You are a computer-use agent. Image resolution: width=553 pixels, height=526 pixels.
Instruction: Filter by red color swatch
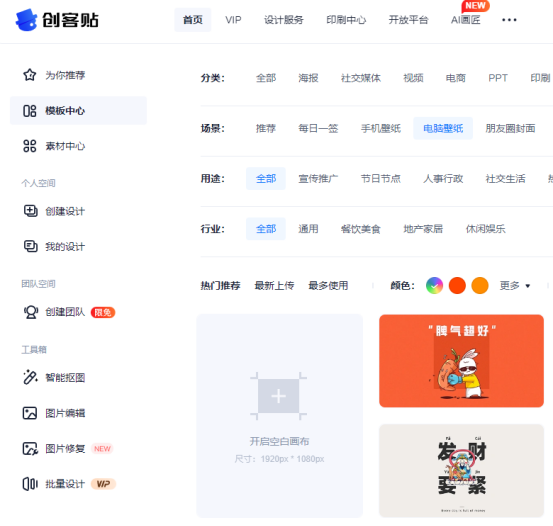pos(457,285)
